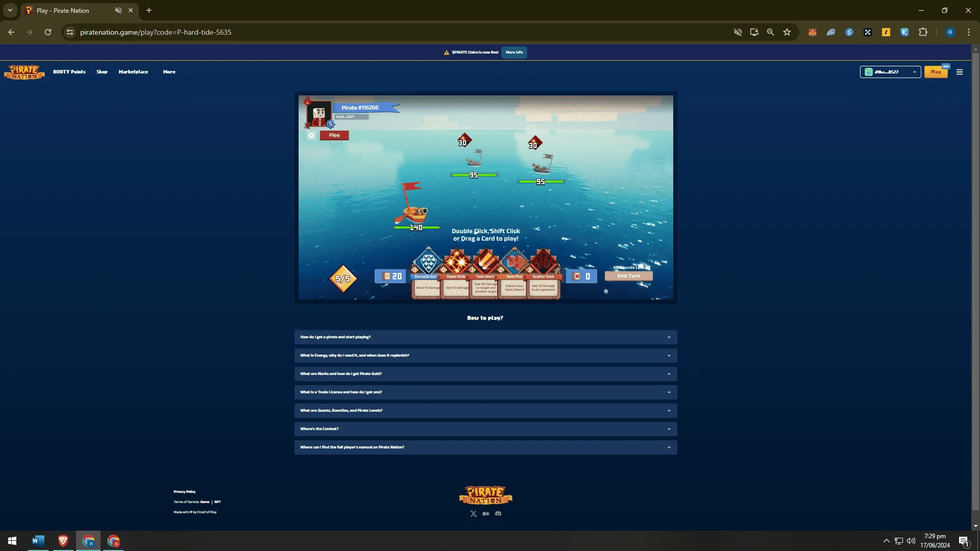
Task: Play the Barnacle Barrier card
Action: point(427,273)
